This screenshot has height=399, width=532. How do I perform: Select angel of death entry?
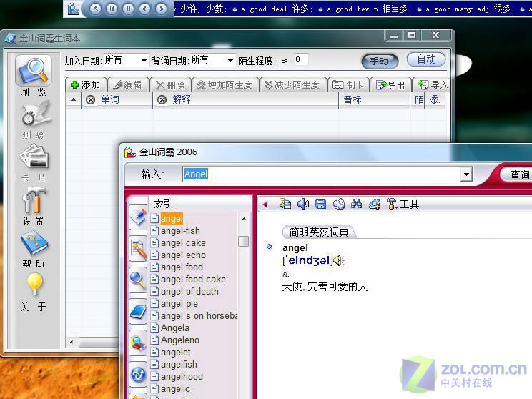(189, 292)
